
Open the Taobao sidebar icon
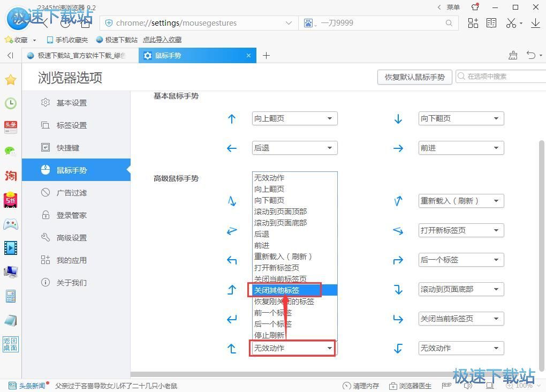11,175
